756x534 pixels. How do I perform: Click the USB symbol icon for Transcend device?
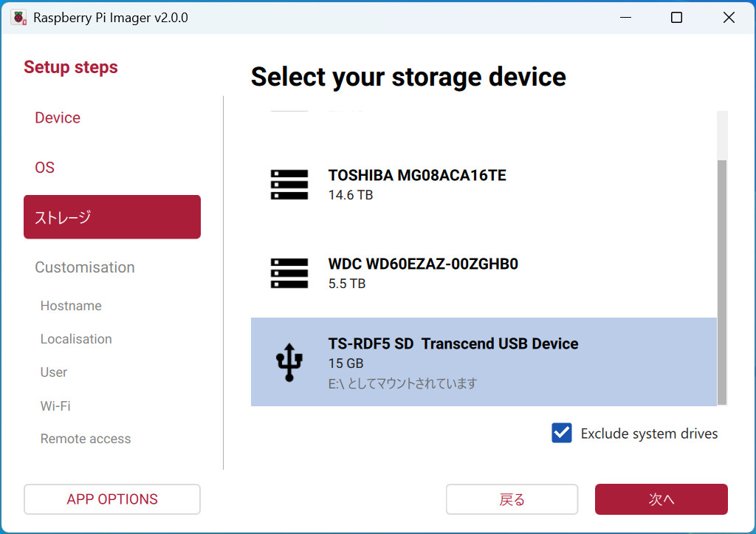[289, 362]
